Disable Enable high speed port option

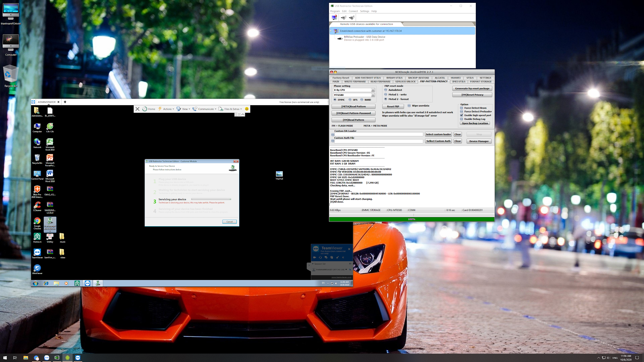coord(462,115)
